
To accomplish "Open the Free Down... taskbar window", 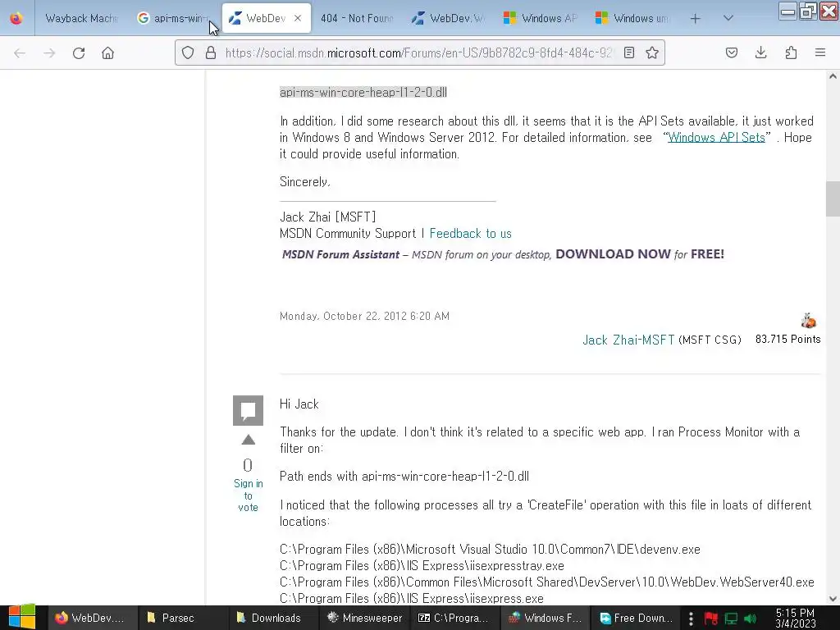I will 635,618.
